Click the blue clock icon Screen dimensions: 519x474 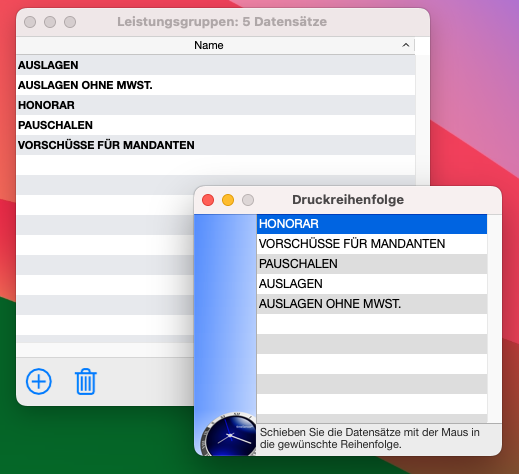(x=229, y=434)
